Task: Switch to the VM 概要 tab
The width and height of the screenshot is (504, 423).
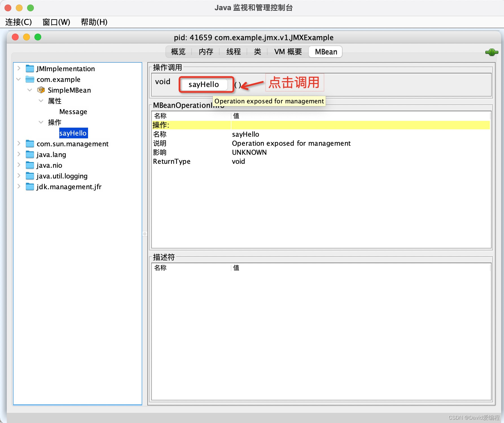Action: pos(288,52)
